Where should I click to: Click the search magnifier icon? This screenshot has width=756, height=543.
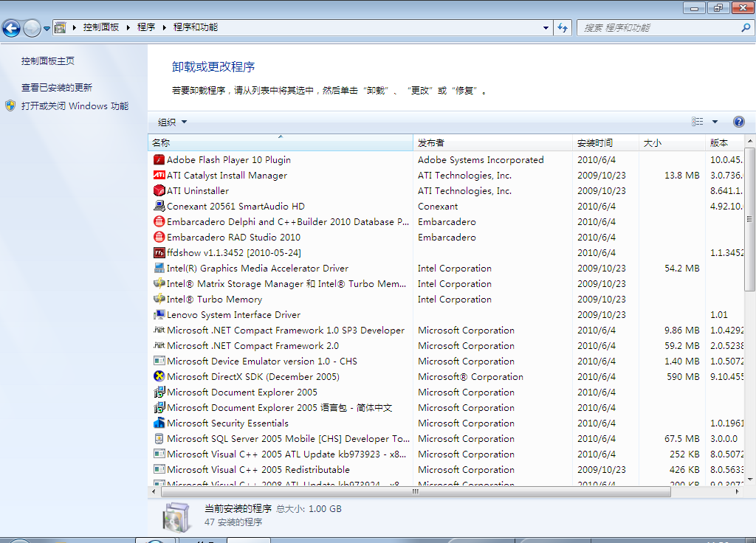point(746,27)
